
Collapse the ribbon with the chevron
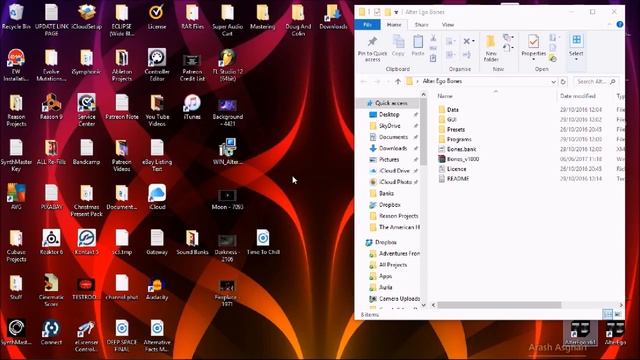(610, 24)
